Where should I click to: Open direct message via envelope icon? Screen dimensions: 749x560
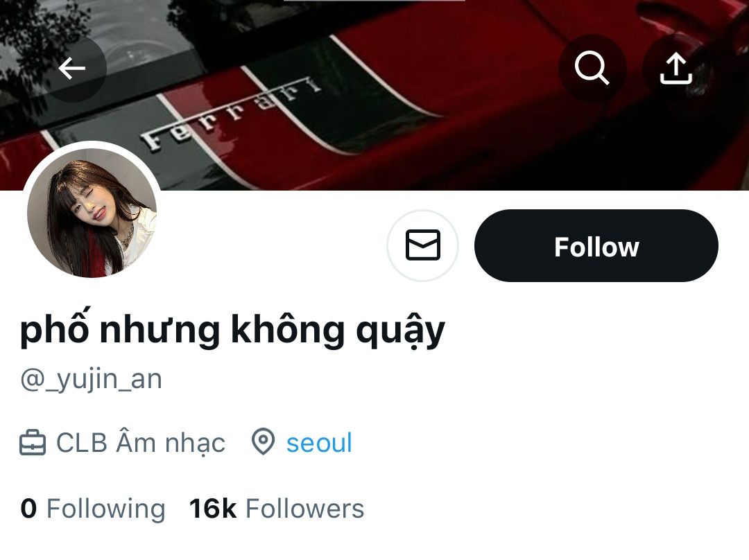(x=423, y=245)
